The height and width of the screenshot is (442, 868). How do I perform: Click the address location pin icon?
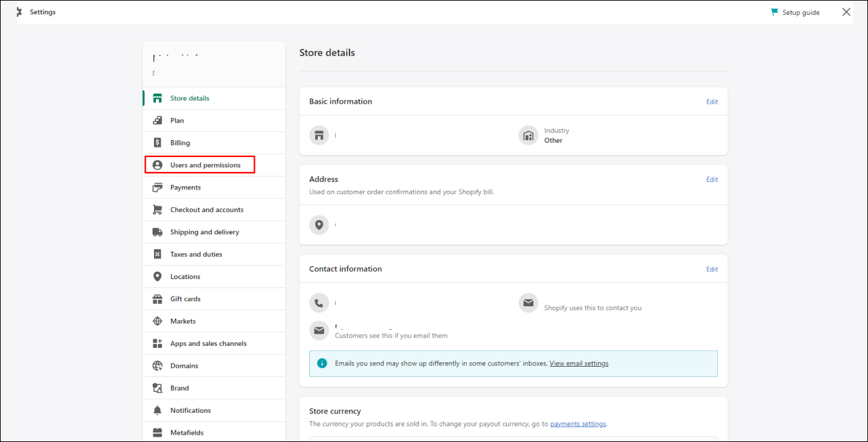tap(319, 225)
